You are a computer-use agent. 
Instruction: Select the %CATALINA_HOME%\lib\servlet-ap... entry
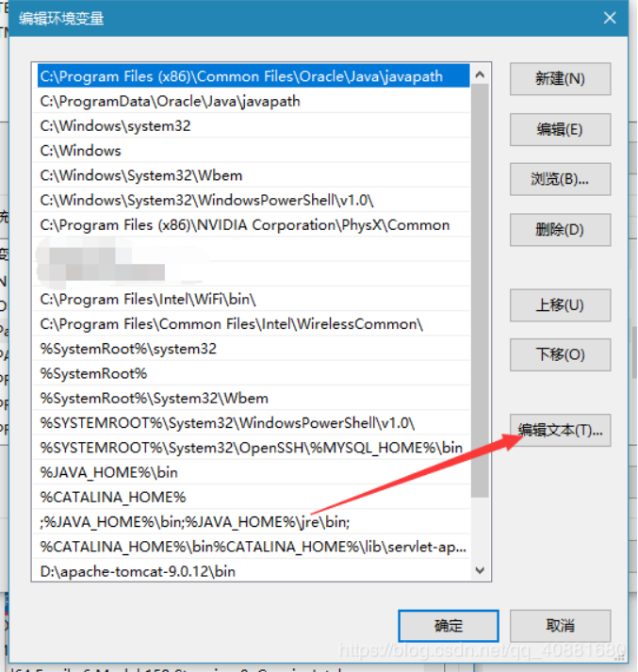tap(252, 547)
